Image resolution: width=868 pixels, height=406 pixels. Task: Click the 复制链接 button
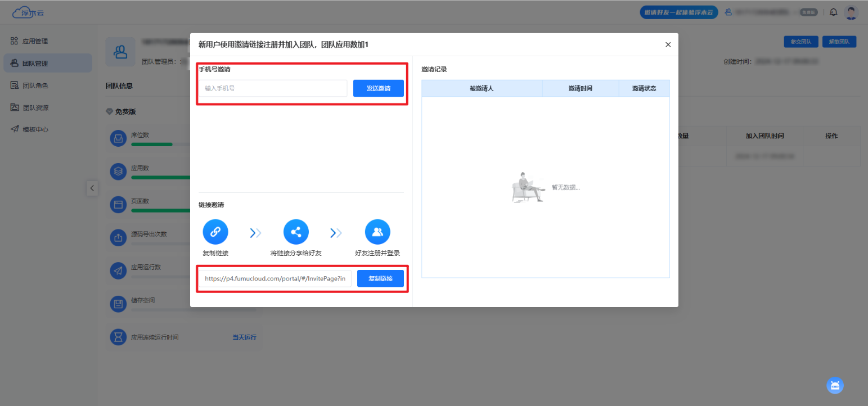click(x=380, y=278)
